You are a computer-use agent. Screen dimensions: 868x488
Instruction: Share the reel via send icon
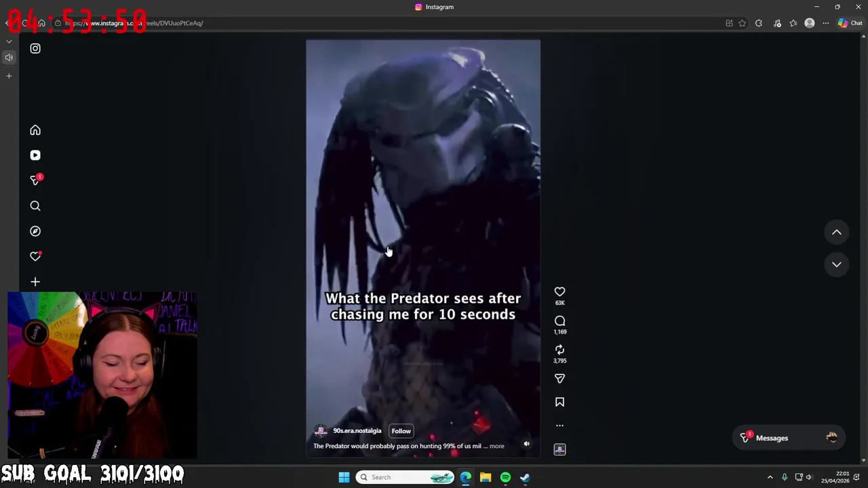point(559,379)
